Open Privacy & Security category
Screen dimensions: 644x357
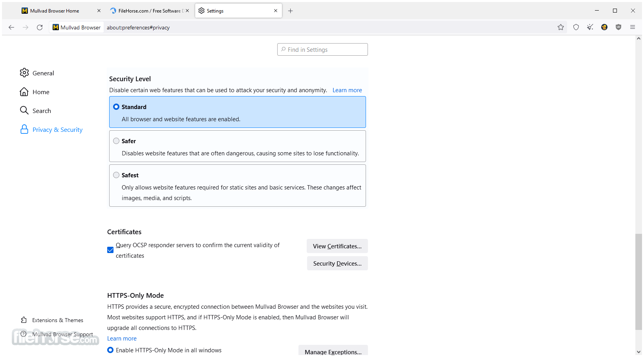point(57,129)
